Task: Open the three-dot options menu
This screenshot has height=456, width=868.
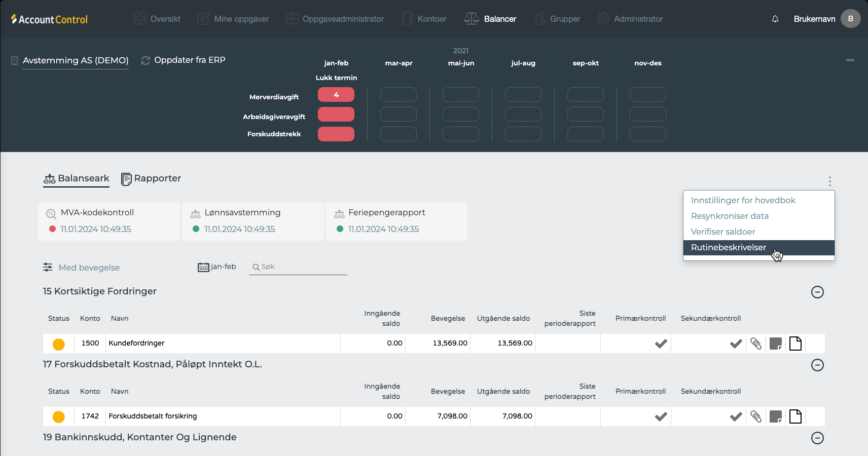Action: [829, 181]
